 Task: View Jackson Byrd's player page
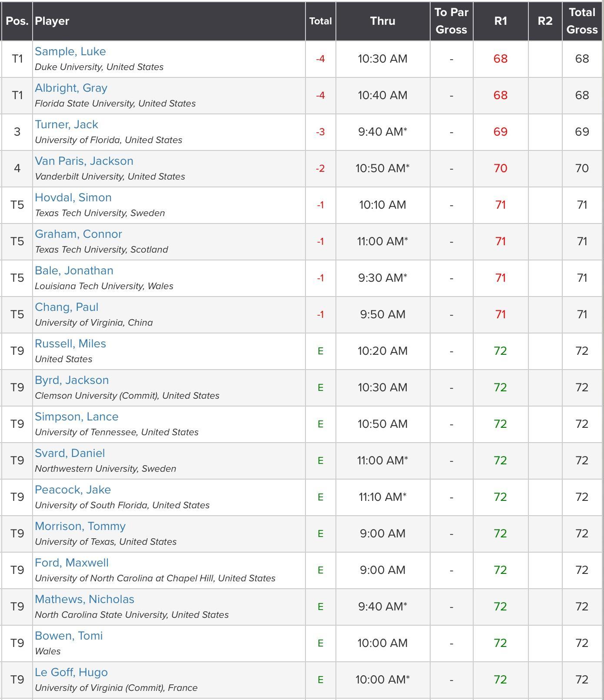tap(72, 380)
